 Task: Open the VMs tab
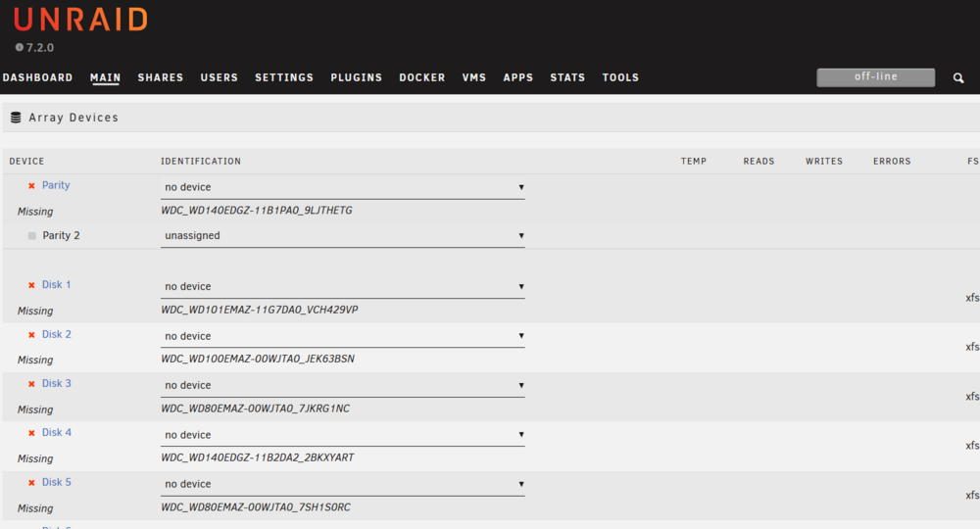coord(474,77)
